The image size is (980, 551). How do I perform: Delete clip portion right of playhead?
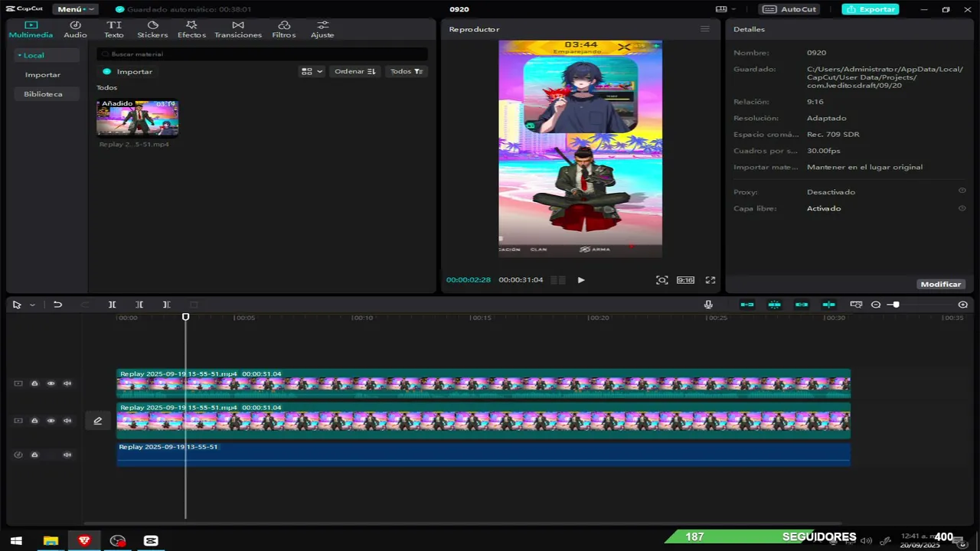coord(166,305)
